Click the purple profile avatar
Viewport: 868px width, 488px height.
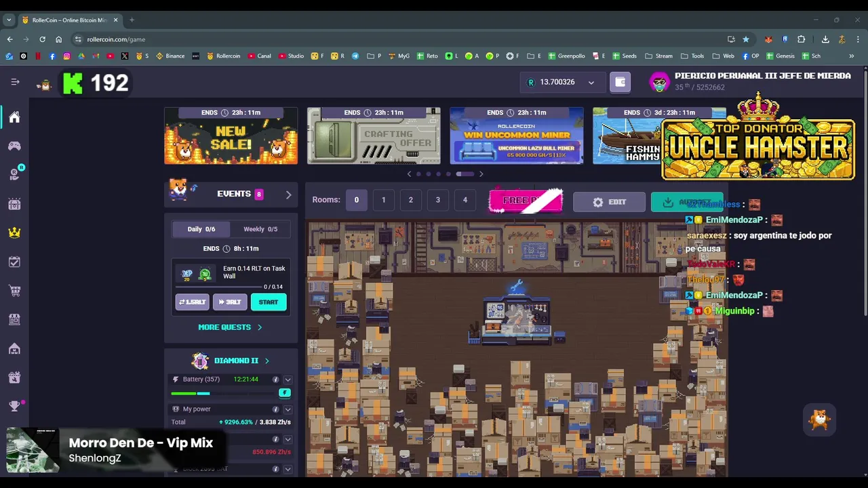659,82
